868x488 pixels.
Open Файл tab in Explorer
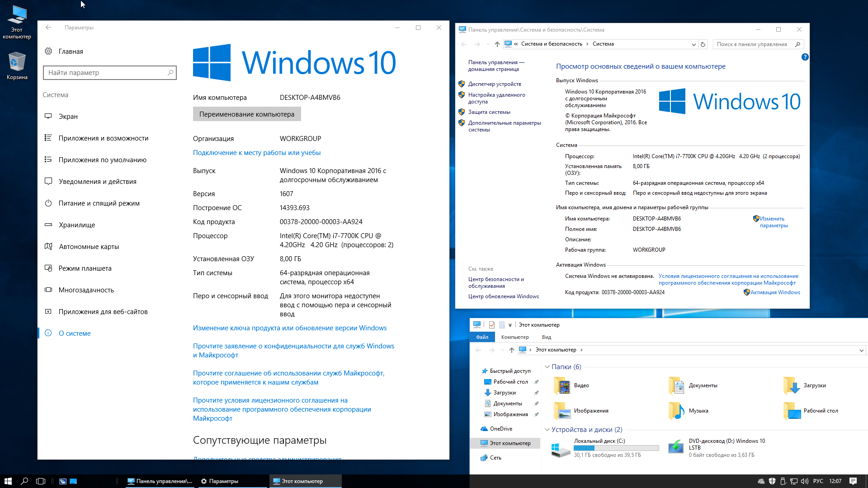pos(482,337)
